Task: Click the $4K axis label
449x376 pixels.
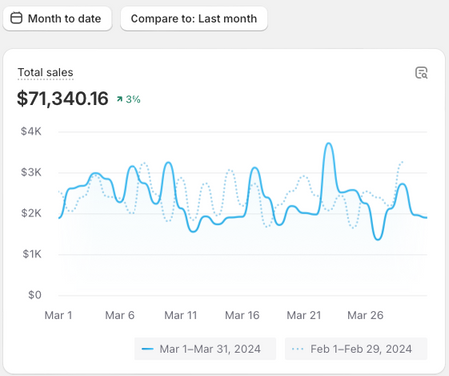Action: [31, 131]
